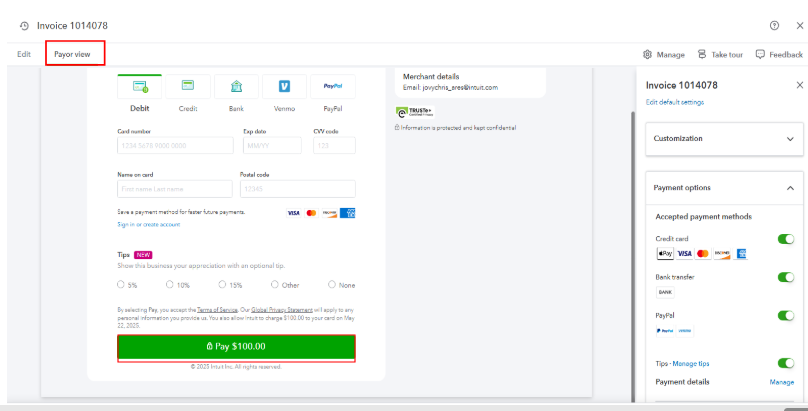Viewport: 808px width, 411px height.
Task: Open the Global Privacy Statement link
Action: [282, 310]
